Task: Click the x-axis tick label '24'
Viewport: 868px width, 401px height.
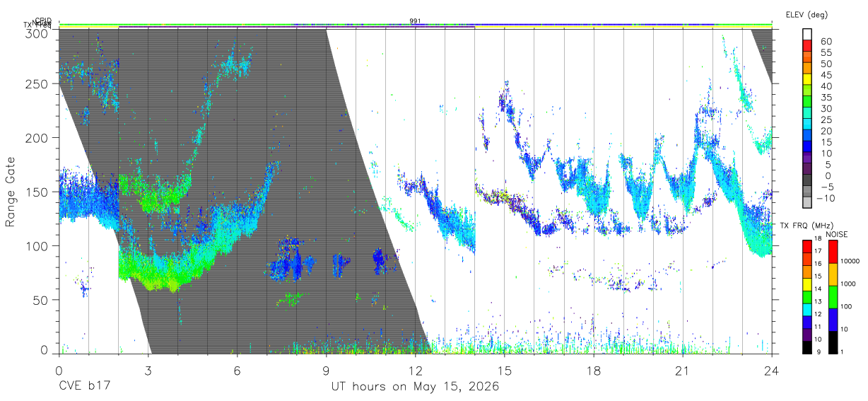Action: tap(771, 370)
